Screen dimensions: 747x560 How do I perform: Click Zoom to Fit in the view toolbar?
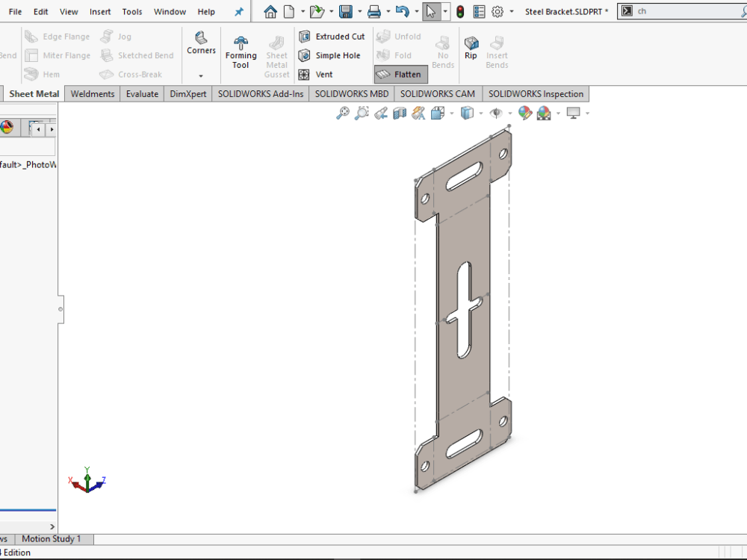pyautogui.click(x=343, y=113)
